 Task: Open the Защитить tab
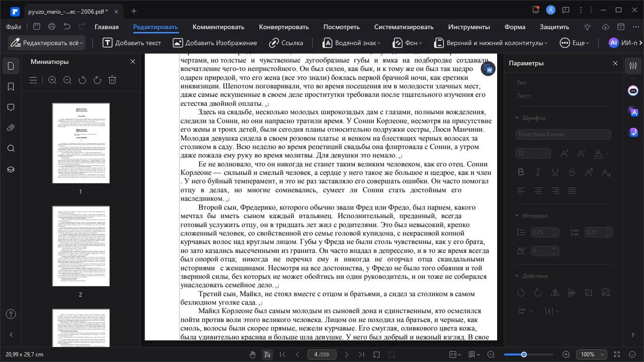[555, 27]
